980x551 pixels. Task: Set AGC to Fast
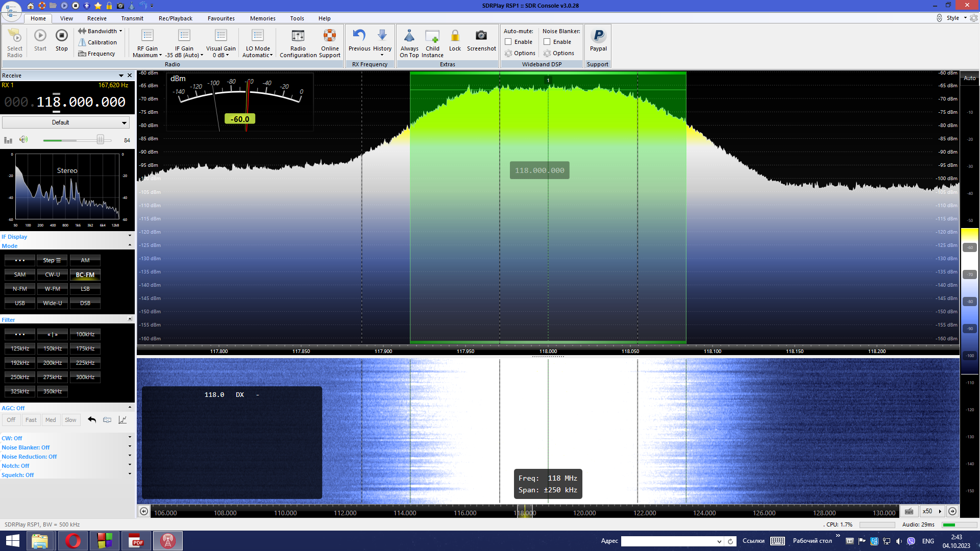coord(31,420)
